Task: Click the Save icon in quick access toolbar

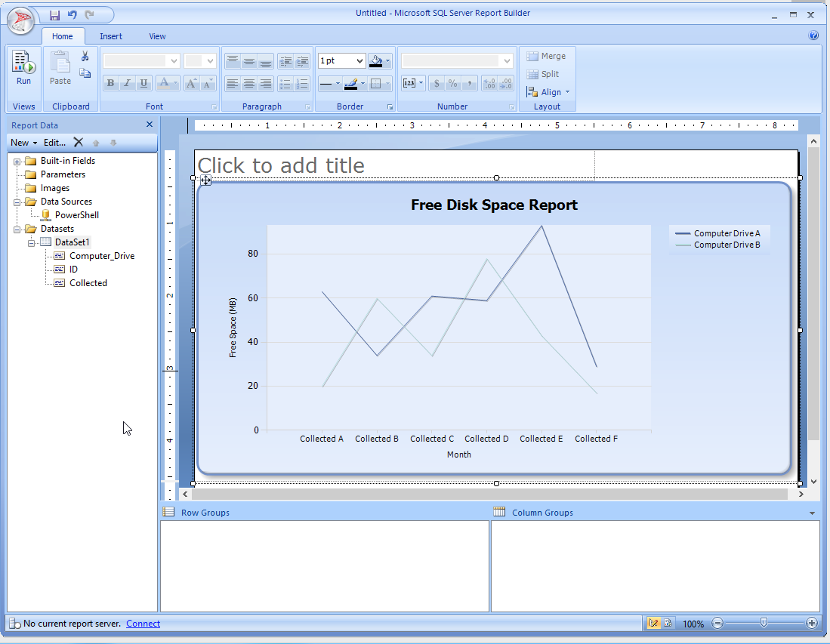Action: [54, 15]
